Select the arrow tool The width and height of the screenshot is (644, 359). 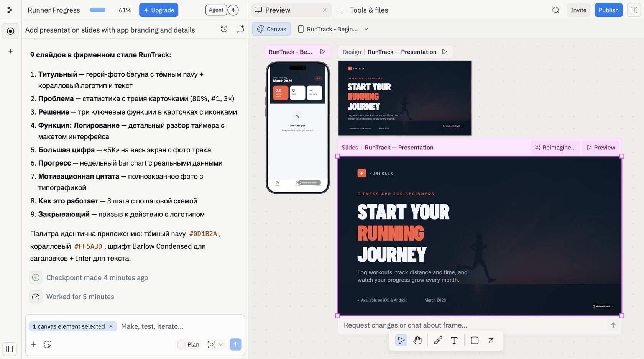[x=491, y=340]
